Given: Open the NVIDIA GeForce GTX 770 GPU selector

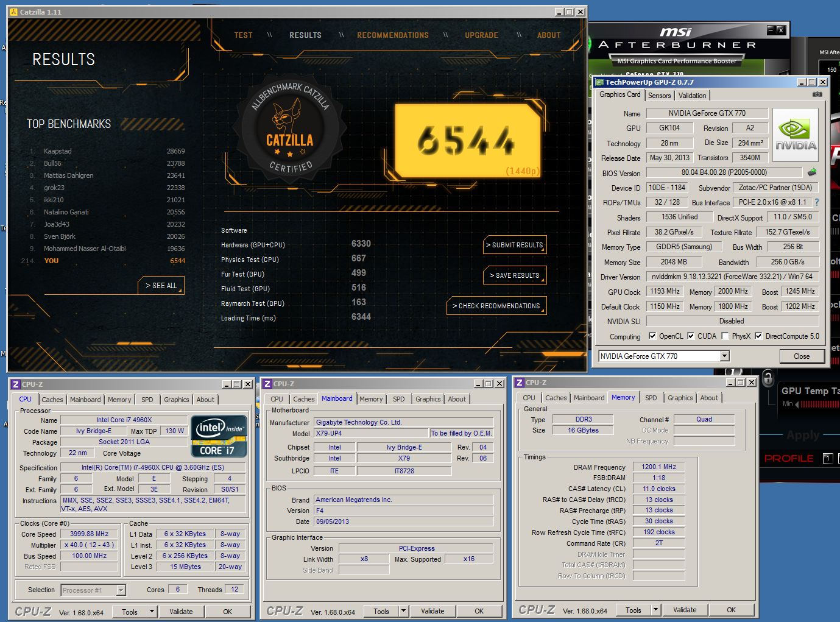Looking at the screenshot, I should coord(664,356).
